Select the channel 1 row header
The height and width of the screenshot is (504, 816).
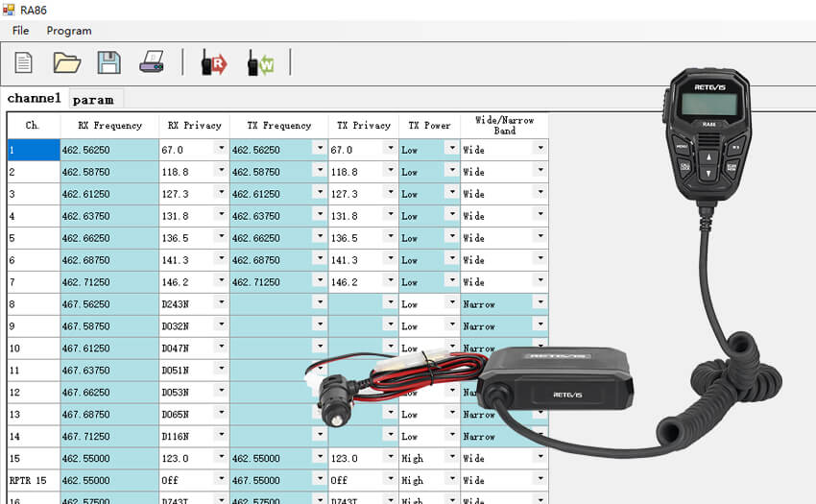pyautogui.click(x=34, y=150)
